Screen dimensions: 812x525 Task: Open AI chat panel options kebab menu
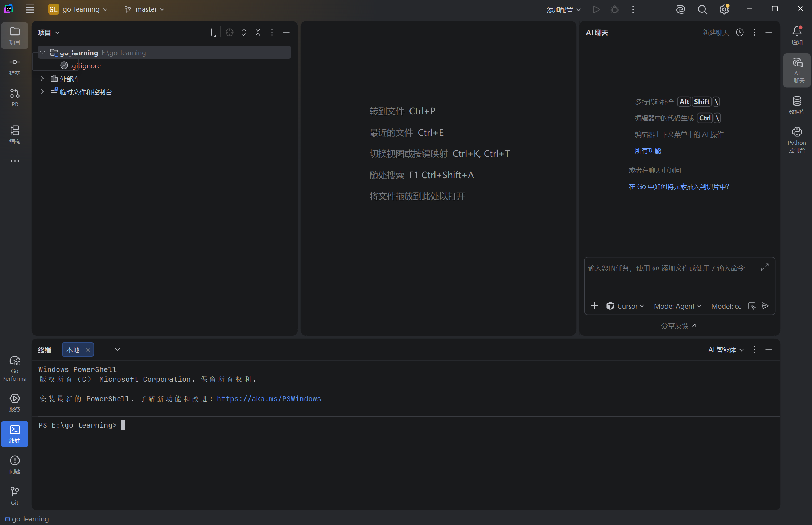point(755,32)
